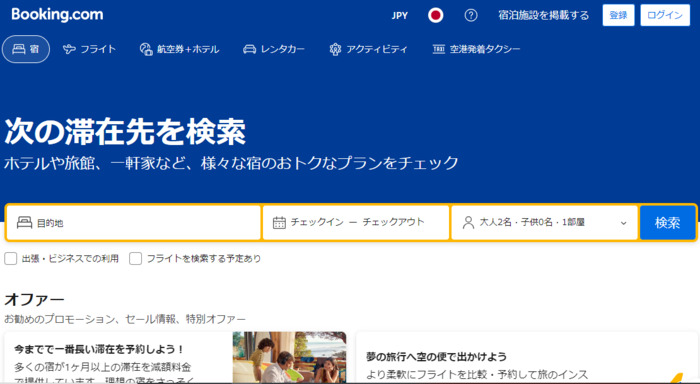Go to the レンタカー tab
The width and height of the screenshot is (700, 384).
(274, 49)
